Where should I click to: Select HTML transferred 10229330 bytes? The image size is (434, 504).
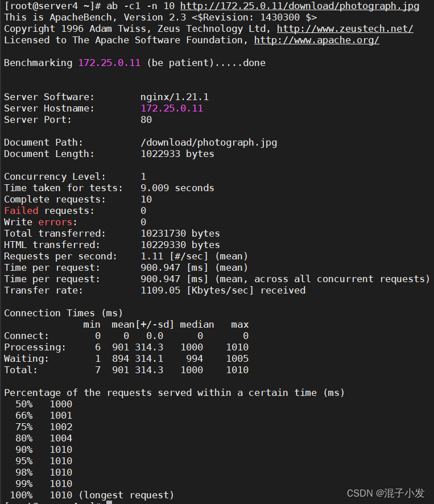180,245
